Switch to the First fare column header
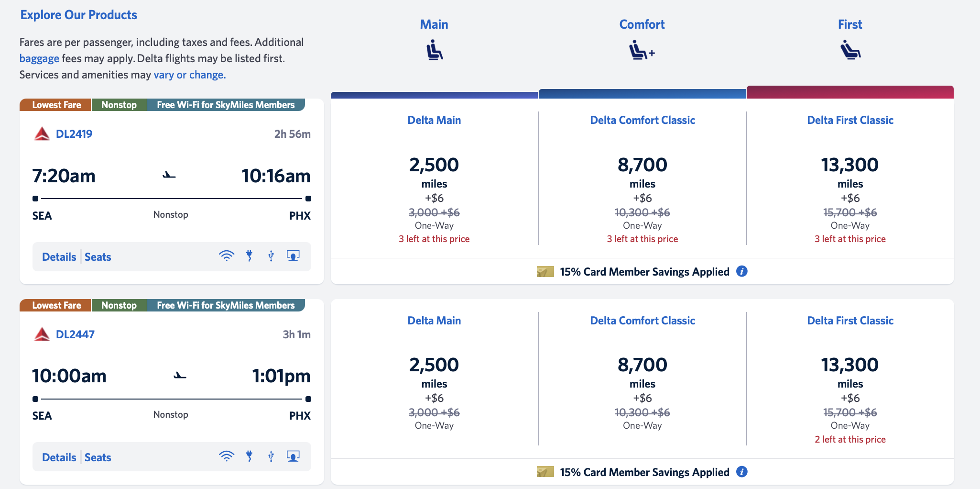The image size is (980, 489). tap(849, 24)
